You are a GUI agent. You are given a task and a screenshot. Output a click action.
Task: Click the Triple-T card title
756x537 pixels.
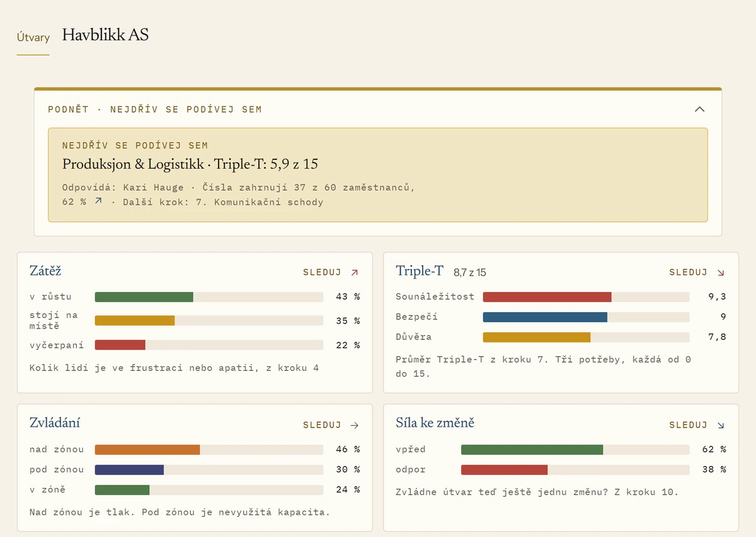(420, 271)
